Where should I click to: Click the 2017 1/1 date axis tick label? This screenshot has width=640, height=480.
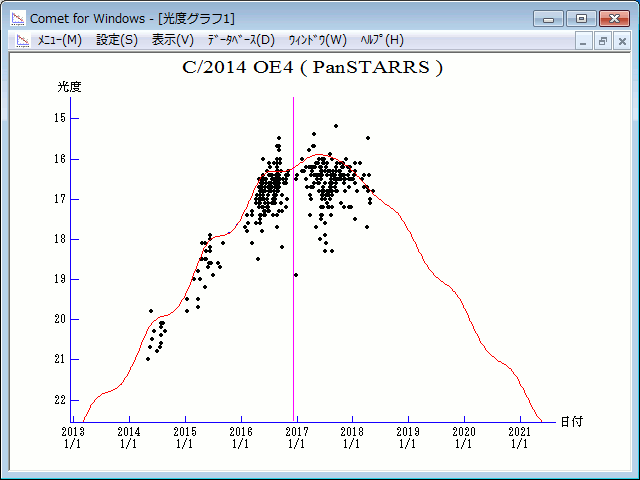[296, 437]
